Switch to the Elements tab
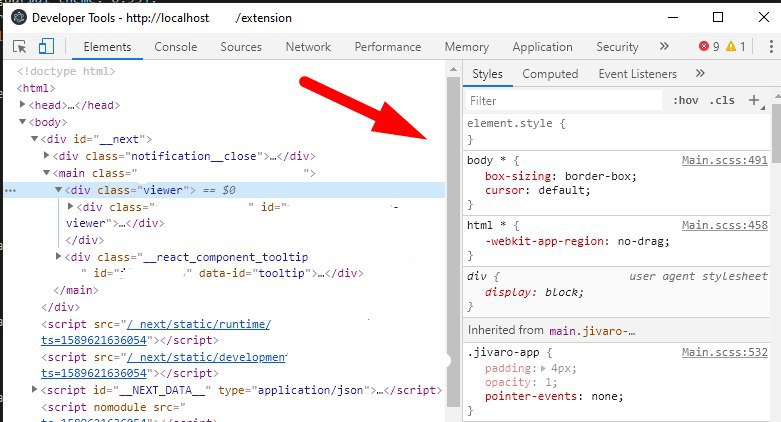The width and height of the screenshot is (781, 422). point(108,47)
